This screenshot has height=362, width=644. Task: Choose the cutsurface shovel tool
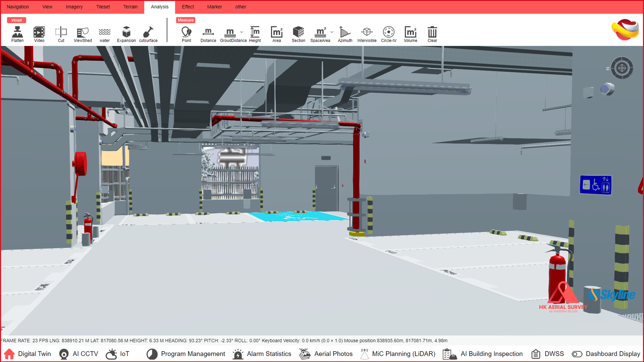click(148, 34)
